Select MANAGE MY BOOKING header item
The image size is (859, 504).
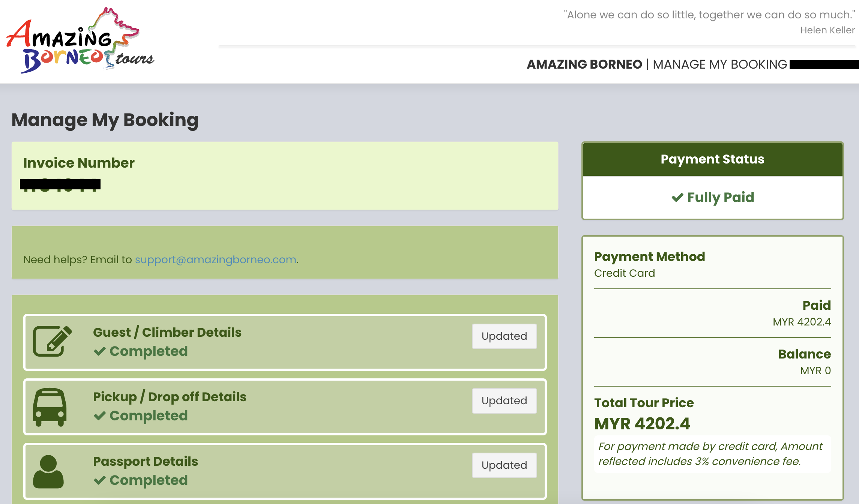[x=719, y=64]
